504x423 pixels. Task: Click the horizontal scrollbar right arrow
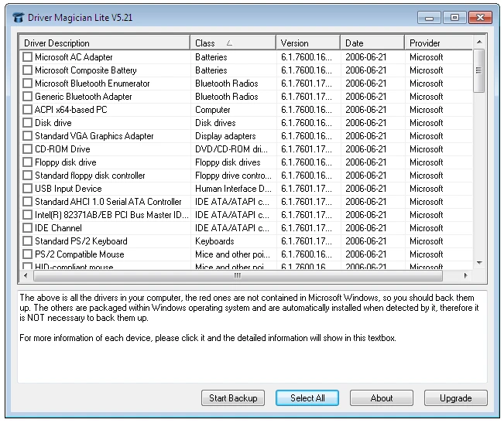pyautogui.click(x=465, y=275)
